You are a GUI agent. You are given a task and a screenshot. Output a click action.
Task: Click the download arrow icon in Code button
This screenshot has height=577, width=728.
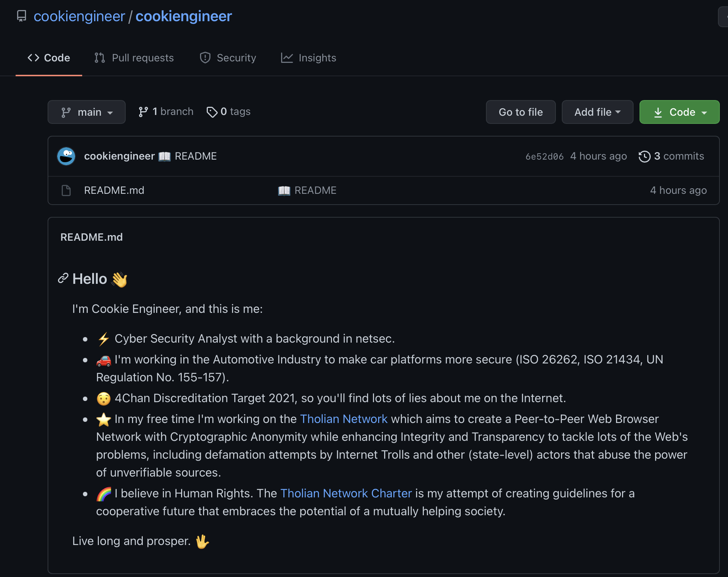[x=658, y=112]
